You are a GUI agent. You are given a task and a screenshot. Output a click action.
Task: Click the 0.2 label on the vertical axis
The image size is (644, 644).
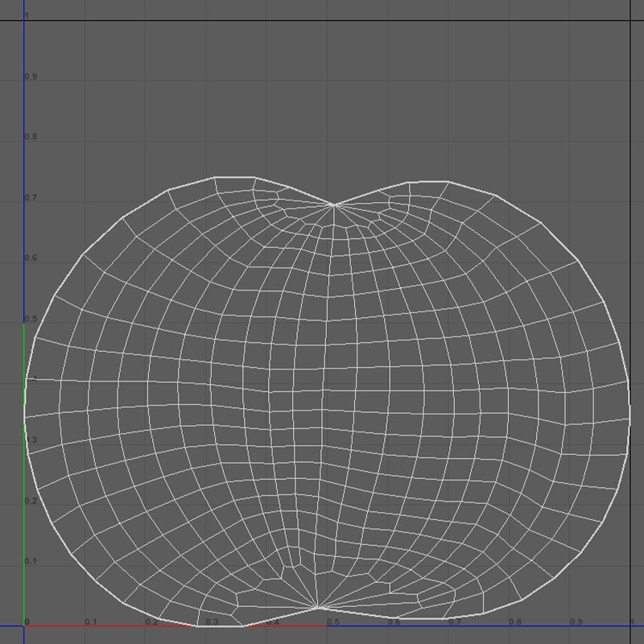coord(31,501)
